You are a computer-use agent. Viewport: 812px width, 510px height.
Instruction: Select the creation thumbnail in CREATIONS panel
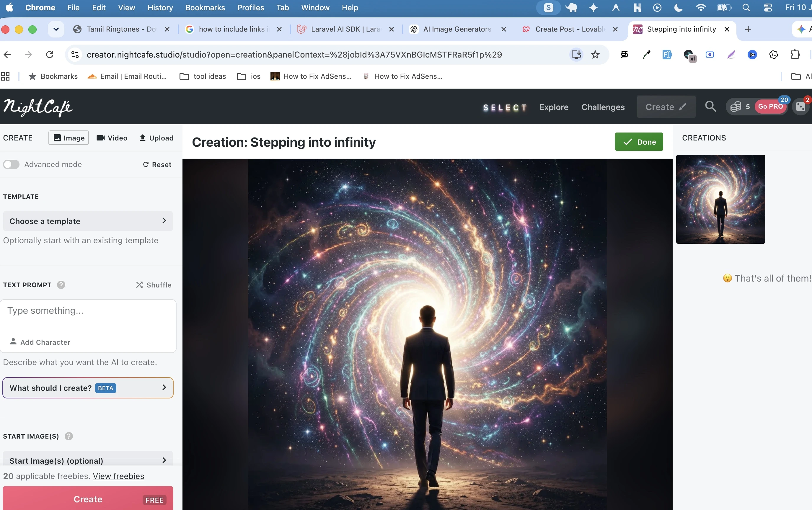click(x=721, y=199)
